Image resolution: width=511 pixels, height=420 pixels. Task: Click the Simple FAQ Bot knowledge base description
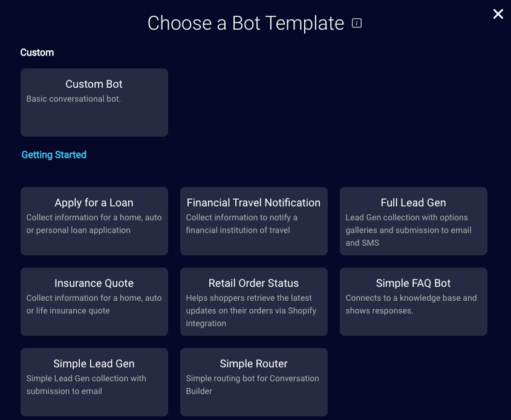pyautogui.click(x=411, y=304)
